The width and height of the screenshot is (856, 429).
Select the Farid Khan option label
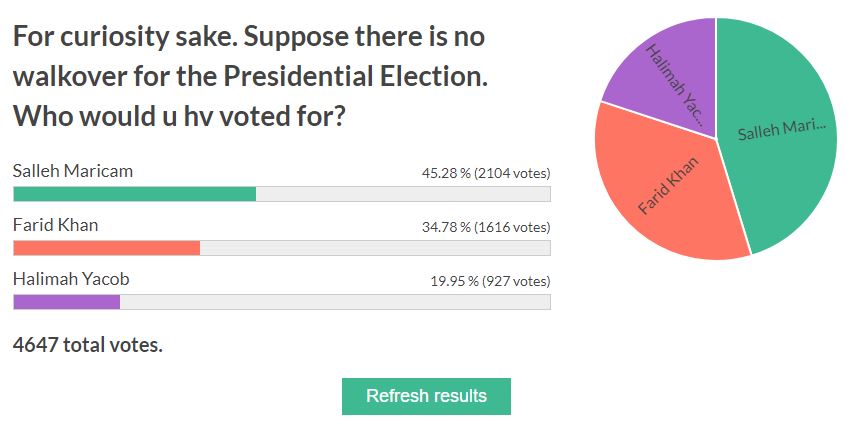tap(55, 225)
